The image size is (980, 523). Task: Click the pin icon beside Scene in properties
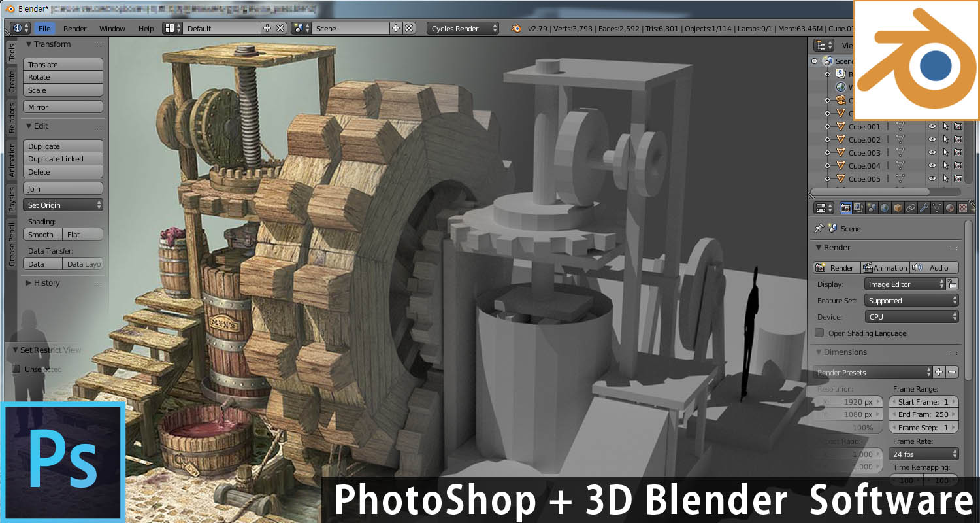tap(819, 229)
